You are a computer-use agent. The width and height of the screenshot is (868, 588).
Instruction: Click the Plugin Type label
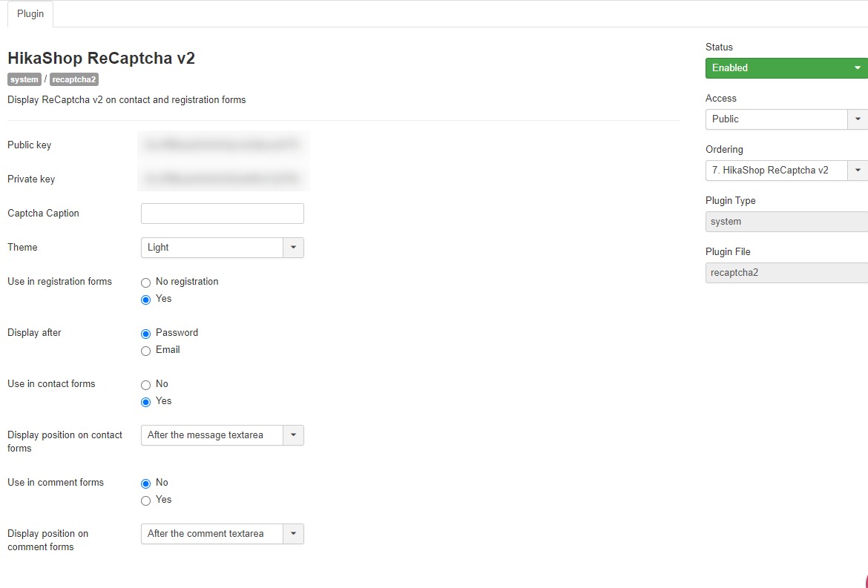coord(730,201)
